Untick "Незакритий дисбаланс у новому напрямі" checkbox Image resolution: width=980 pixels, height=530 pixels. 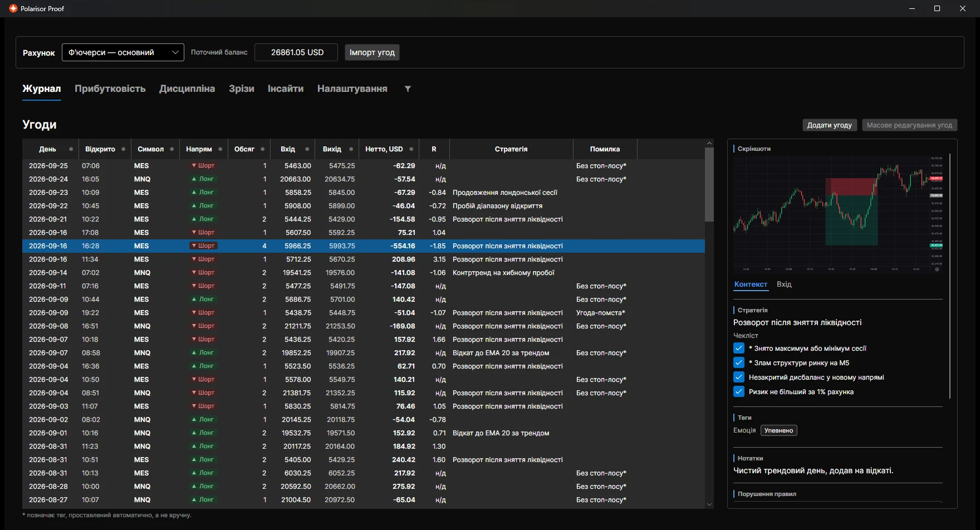(x=739, y=377)
